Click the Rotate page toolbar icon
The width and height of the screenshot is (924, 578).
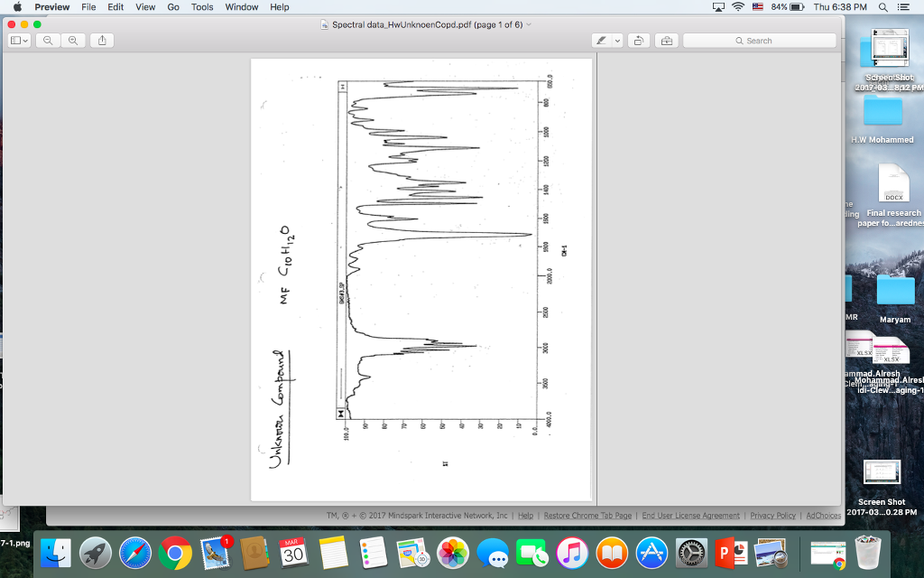639,41
